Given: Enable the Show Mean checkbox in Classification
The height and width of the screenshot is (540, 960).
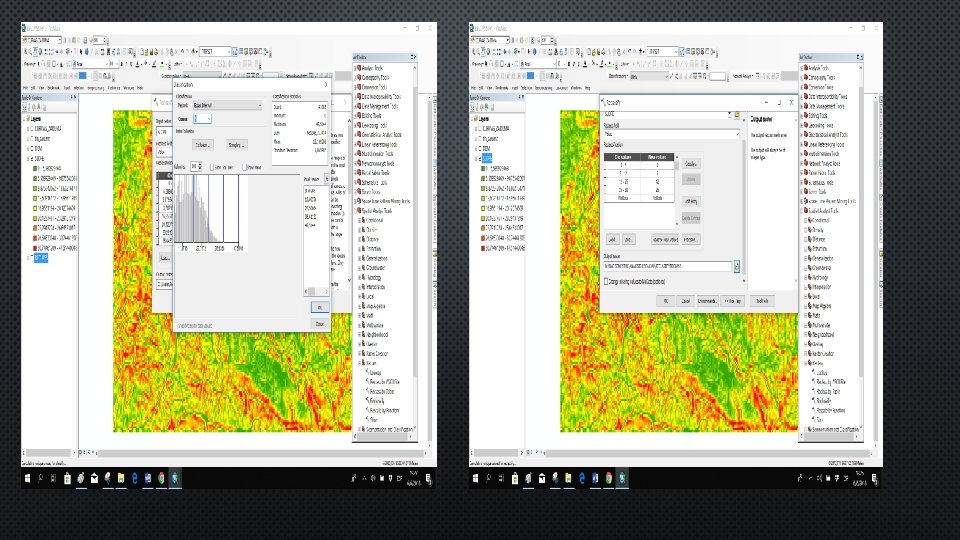Looking at the screenshot, I should tap(244, 168).
